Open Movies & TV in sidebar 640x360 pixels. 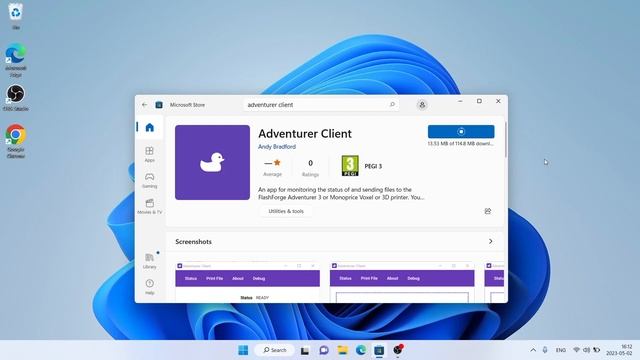tap(149, 207)
